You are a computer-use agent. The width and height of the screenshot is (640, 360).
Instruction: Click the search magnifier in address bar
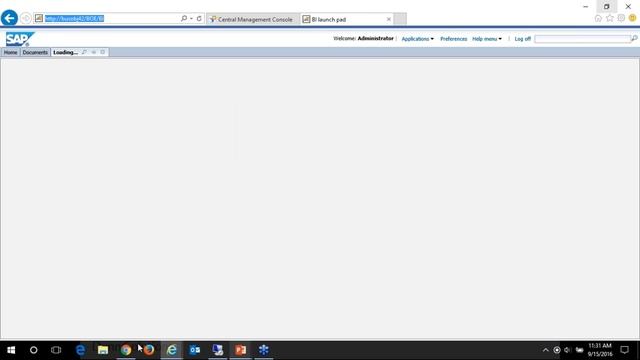click(x=184, y=18)
